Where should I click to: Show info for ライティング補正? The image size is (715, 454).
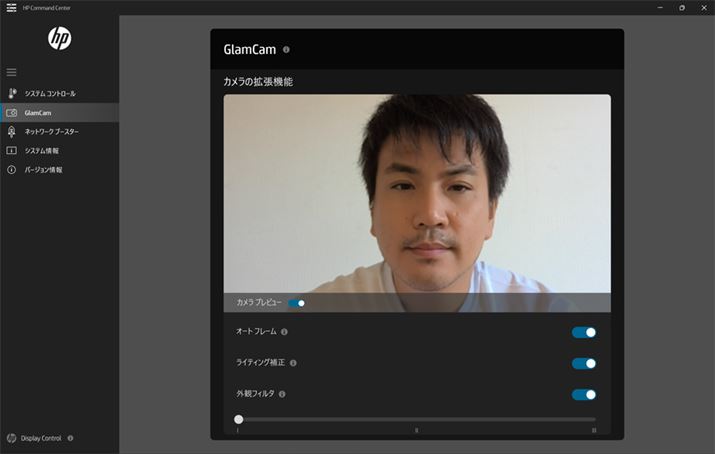coord(293,363)
